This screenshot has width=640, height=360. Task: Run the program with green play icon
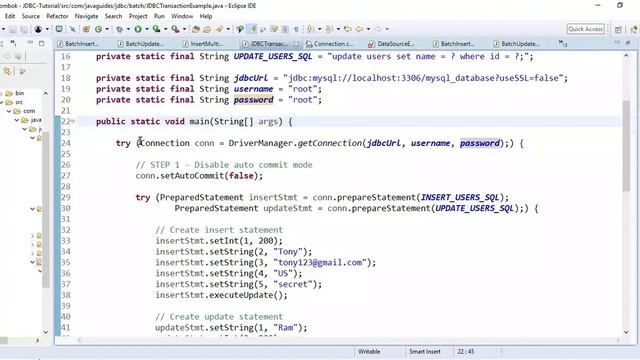138,29
